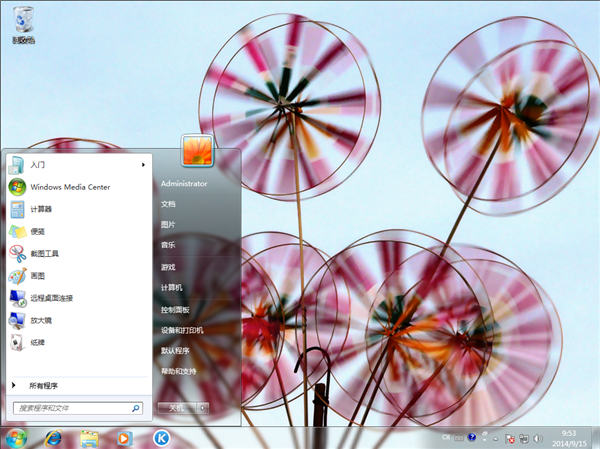Open Remote Desktop Connection (远程桌面连接)

pos(50,298)
